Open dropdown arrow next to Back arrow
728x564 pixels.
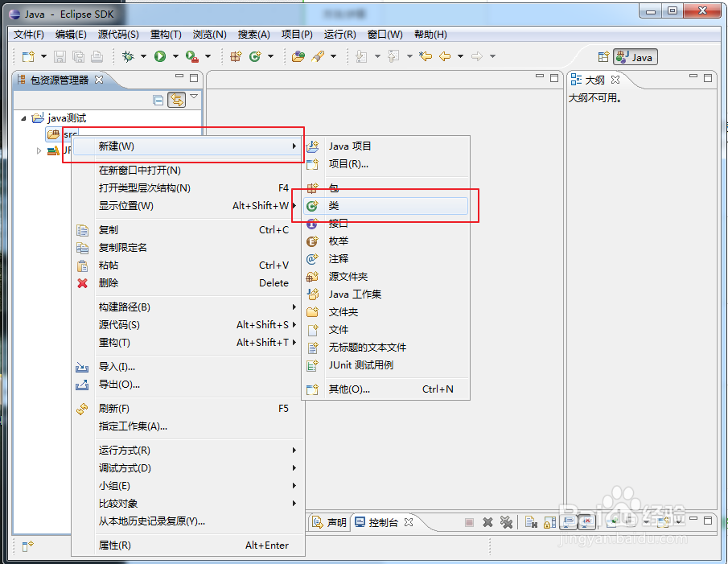[x=460, y=56]
